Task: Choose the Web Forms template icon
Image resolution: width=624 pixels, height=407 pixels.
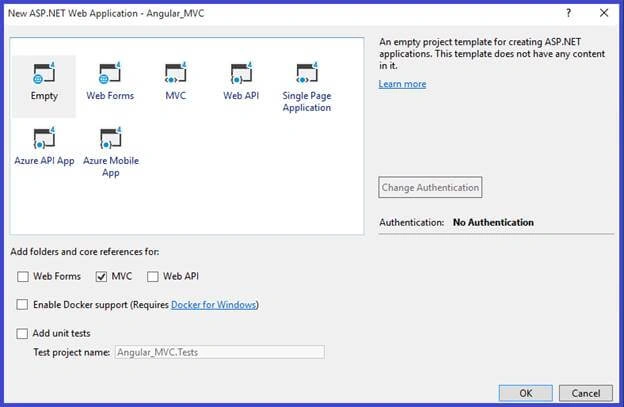Action: pyautogui.click(x=110, y=73)
